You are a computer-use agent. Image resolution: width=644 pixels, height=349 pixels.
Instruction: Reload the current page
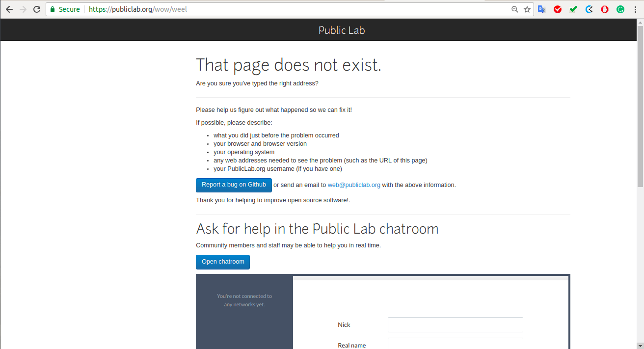click(x=37, y=9)
